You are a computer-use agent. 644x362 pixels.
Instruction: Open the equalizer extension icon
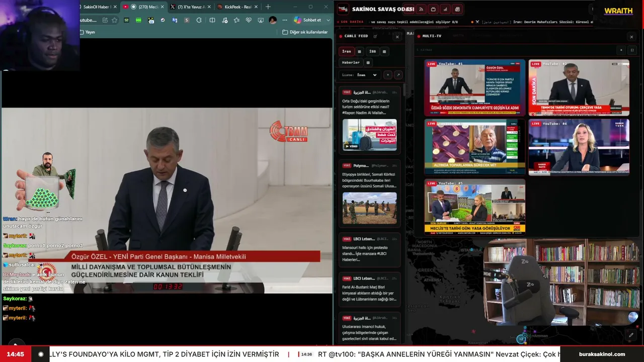127,20
